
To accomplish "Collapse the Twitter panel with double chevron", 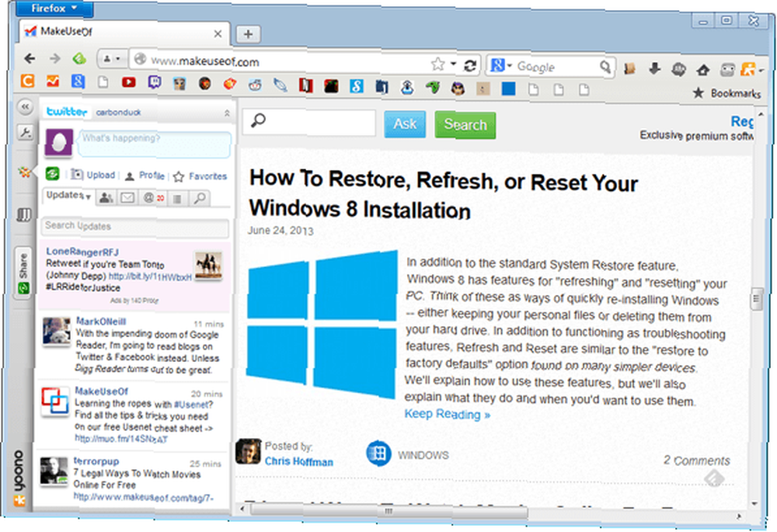I will coord(227,113).
